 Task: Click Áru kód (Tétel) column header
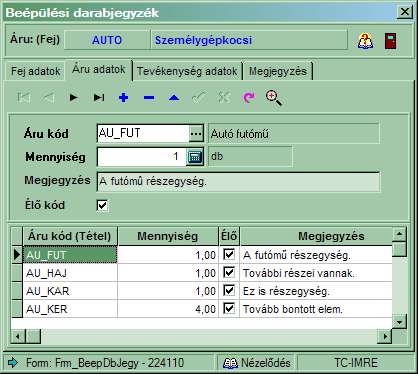(x=69, y=236)
